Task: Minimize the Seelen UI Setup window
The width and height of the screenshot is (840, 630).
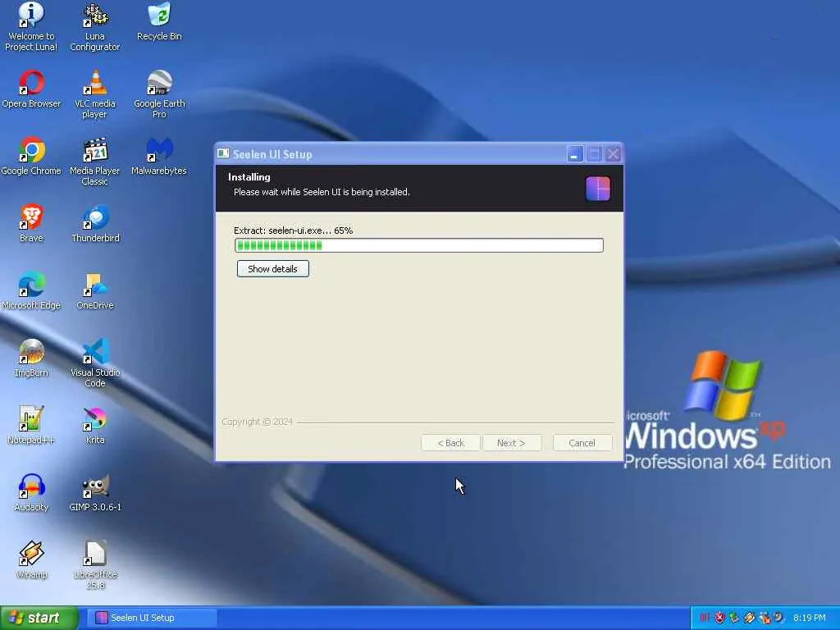Action: [574, 154]
